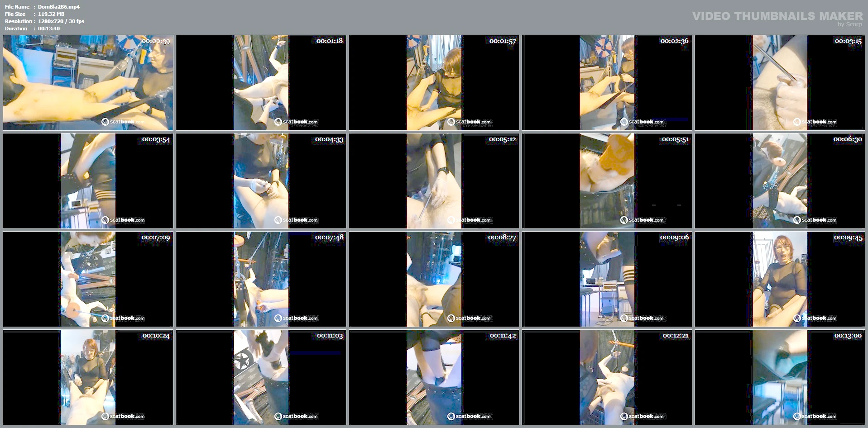Click the frame timestamped 00:05:51

(x=607, y=181)
